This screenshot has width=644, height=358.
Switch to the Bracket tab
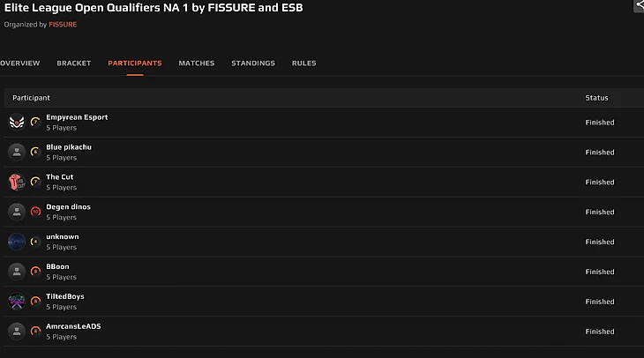pyautogui.click(x=74, y=63)
